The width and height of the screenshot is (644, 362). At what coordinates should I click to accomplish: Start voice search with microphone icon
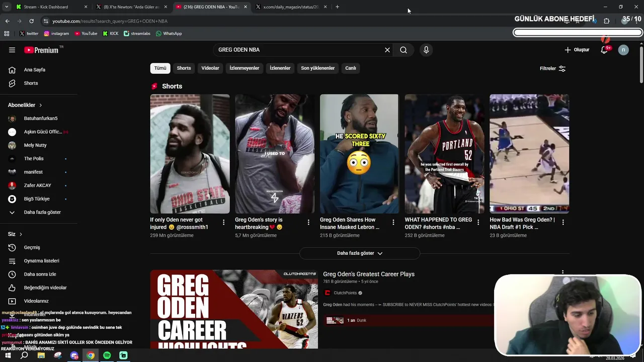tap(426, 50)
